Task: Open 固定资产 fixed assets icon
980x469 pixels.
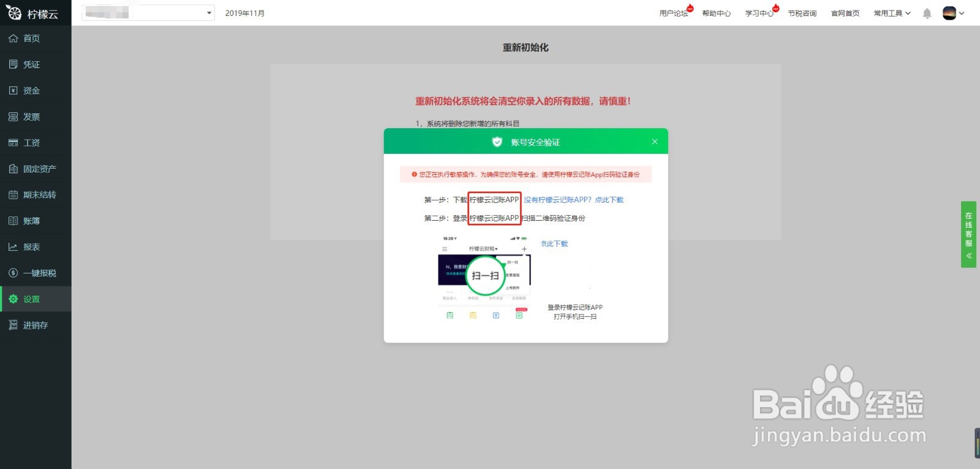Action: (x=13, y=169)
